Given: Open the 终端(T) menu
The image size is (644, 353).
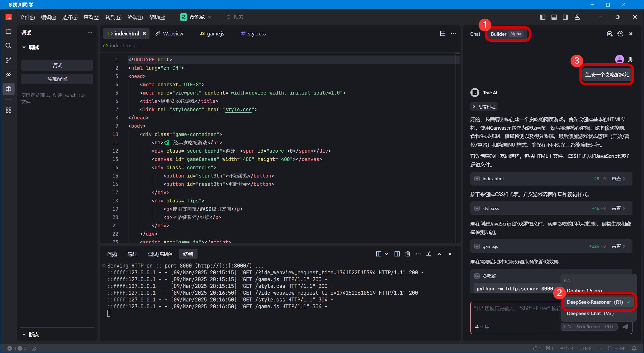Looking at the screenshot, I should [135, 17].
